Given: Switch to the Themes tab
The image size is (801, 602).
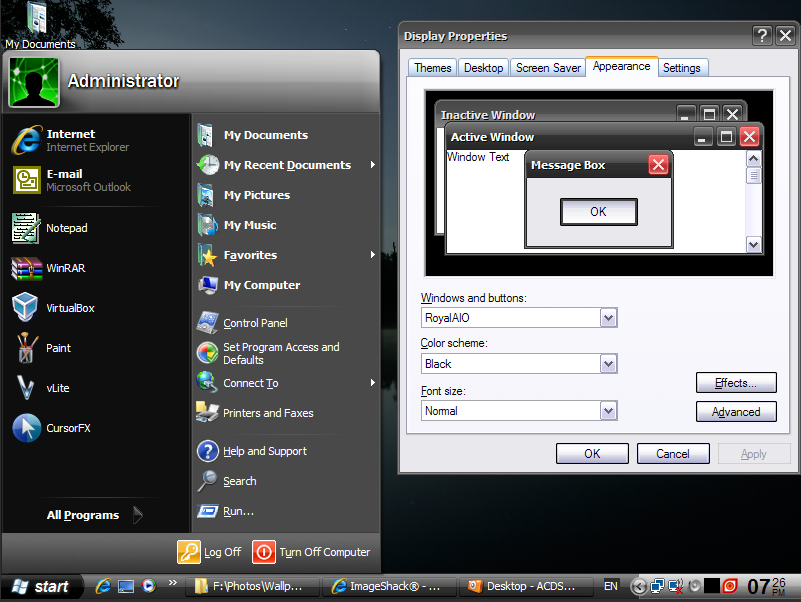Looking at the screenshot, I should pyautogui.click(x=433, y=67).
